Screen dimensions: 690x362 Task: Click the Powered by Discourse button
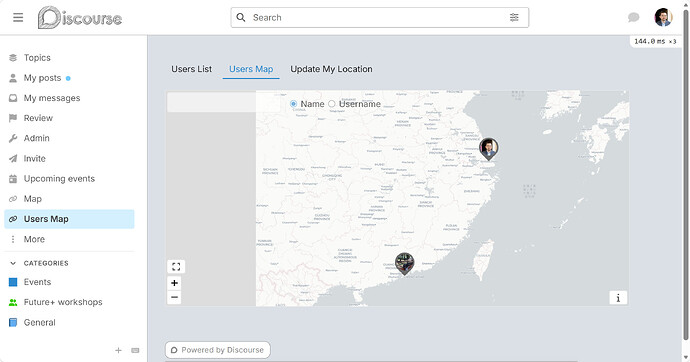pyautogui.click(x=218, y=350)
